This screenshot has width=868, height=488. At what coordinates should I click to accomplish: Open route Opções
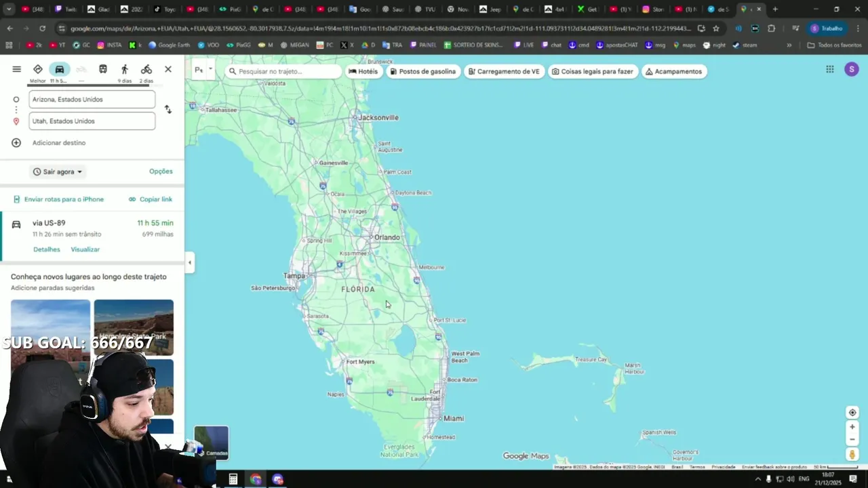point(161,171)
